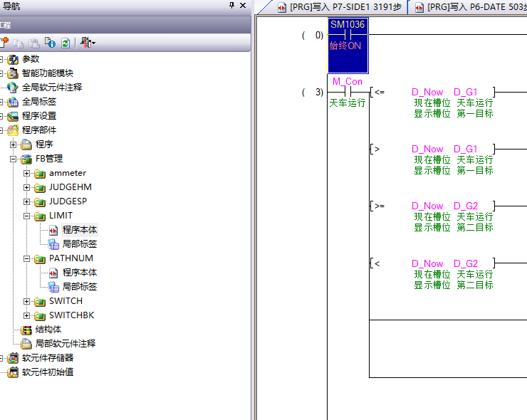
Task: Collapse the FB管理 tree node
Action: [x=14, y=159]
